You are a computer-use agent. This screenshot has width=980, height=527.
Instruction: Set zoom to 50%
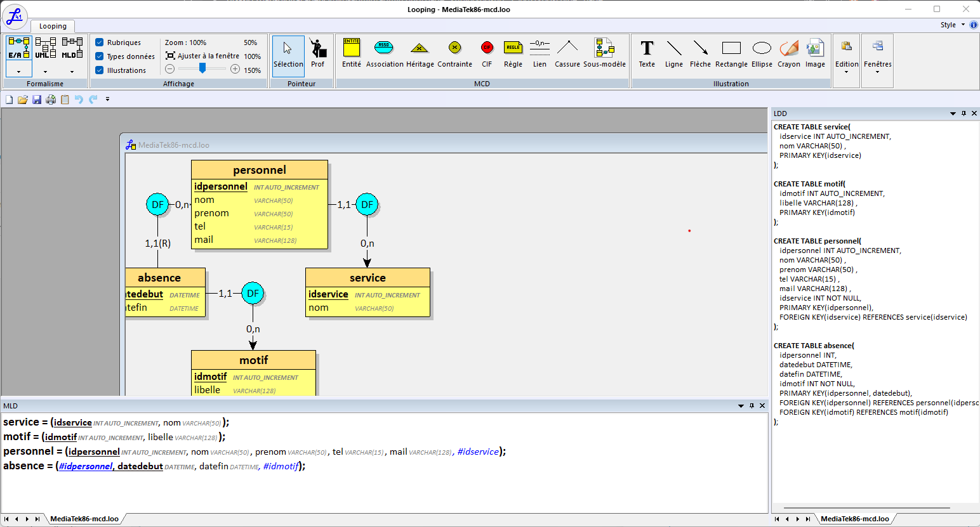(251, 42)
